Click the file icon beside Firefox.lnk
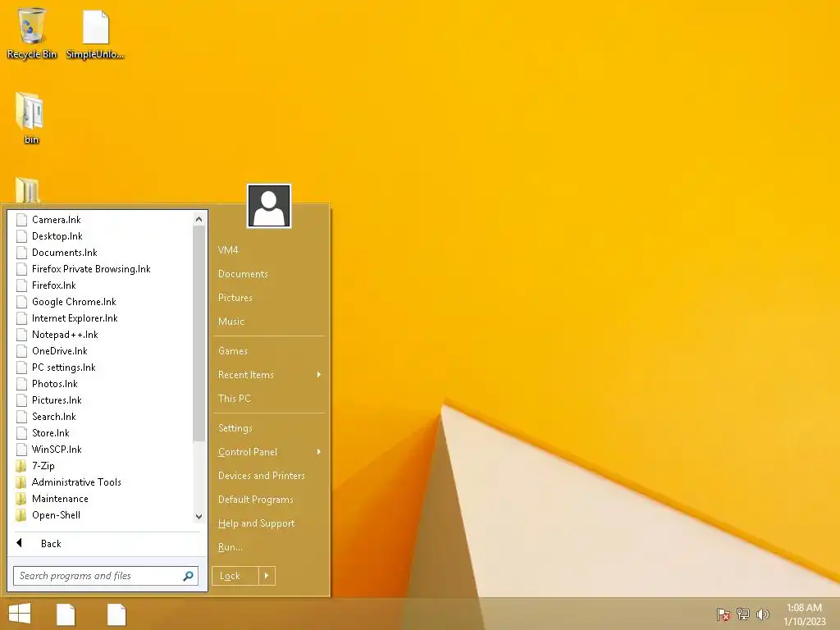Screen dimensions: 840x630 pyautogui.click(x=21, y=285)
